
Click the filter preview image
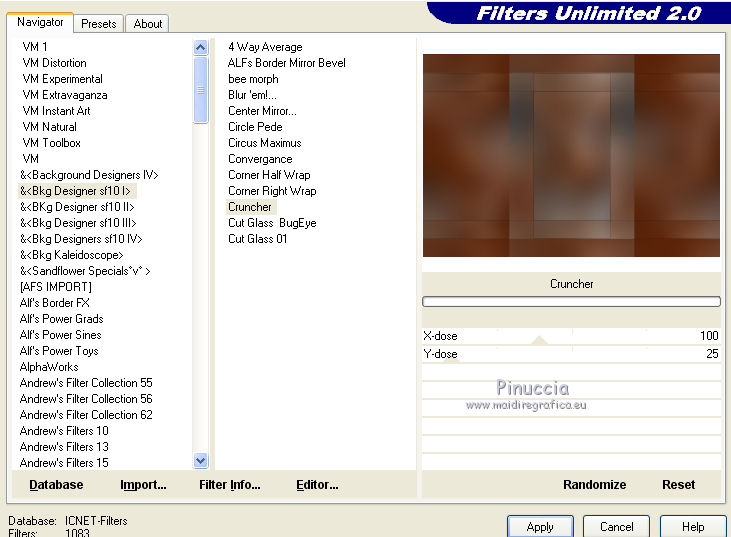571,155
